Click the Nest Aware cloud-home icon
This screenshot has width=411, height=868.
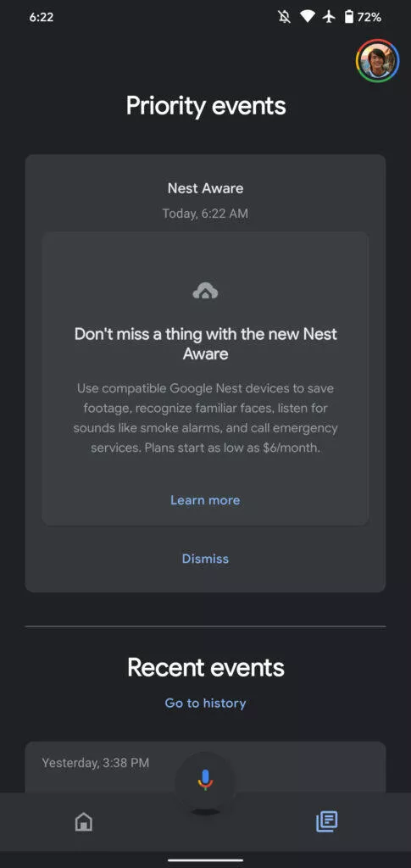pos(205,291)
